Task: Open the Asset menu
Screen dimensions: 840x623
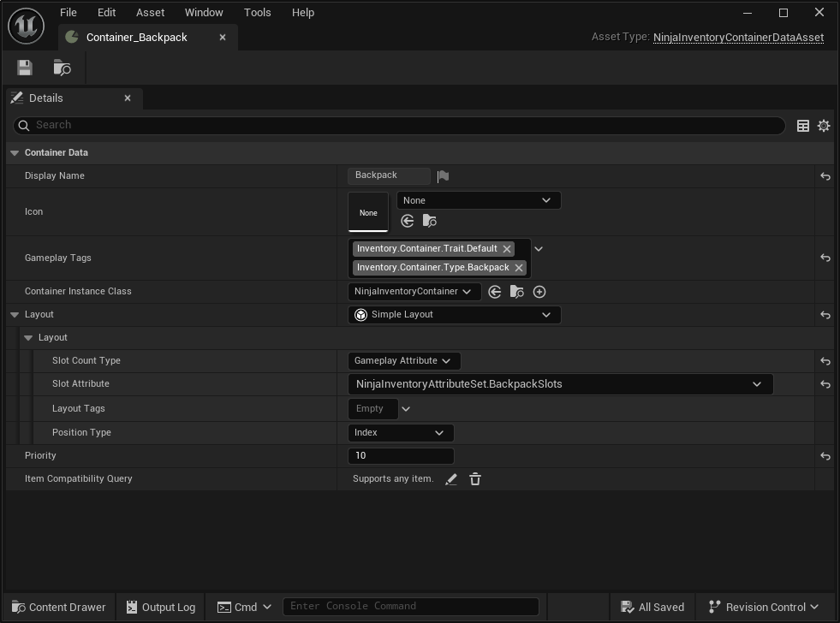Action: tap(150, 12)
